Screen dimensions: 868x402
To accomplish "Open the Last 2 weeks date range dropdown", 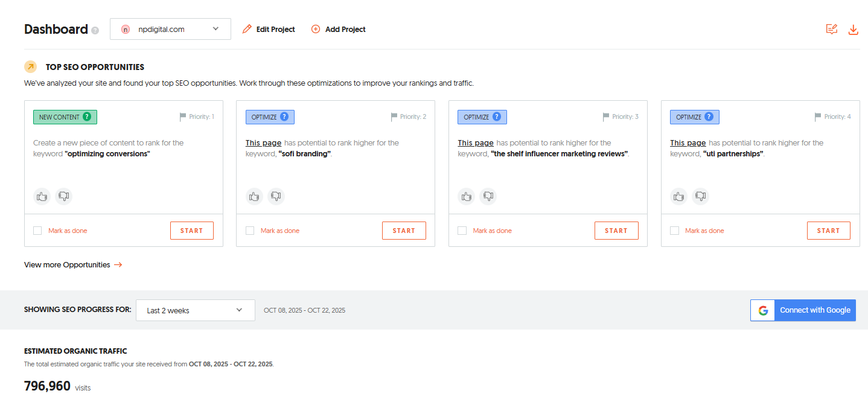I will pos(196,310).
